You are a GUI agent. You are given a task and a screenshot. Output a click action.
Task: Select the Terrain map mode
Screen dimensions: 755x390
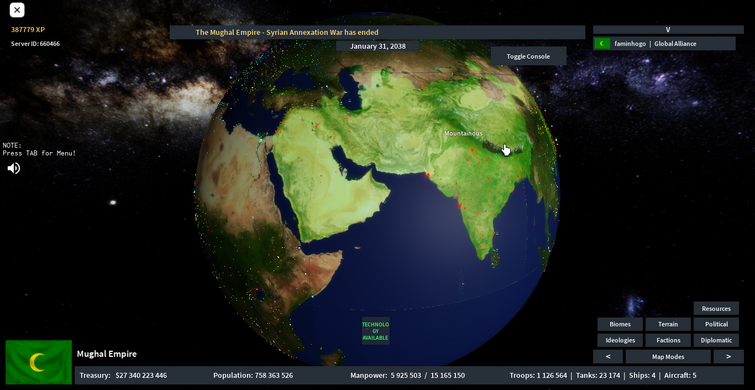pyautogui.click(x=668, y=324)
